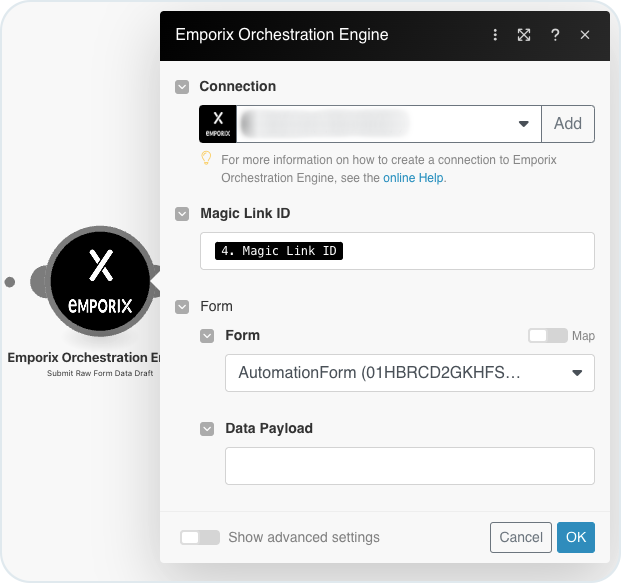
Task: Select the Emporix module node on canvas
Action: (x=100, y=281)
